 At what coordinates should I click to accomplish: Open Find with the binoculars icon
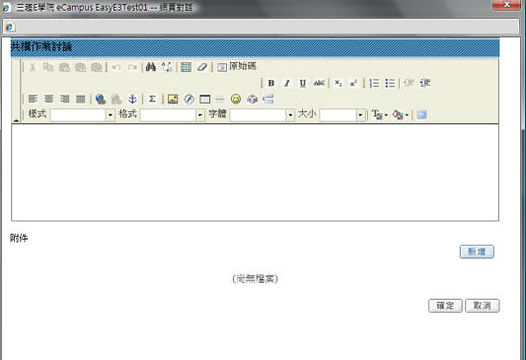click(x=151, y=67)
